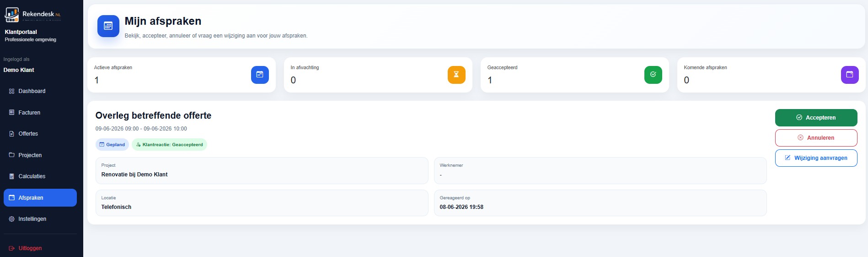868x257 pixels.
Task: Open the Offertes section
Action: pos(40,134)
